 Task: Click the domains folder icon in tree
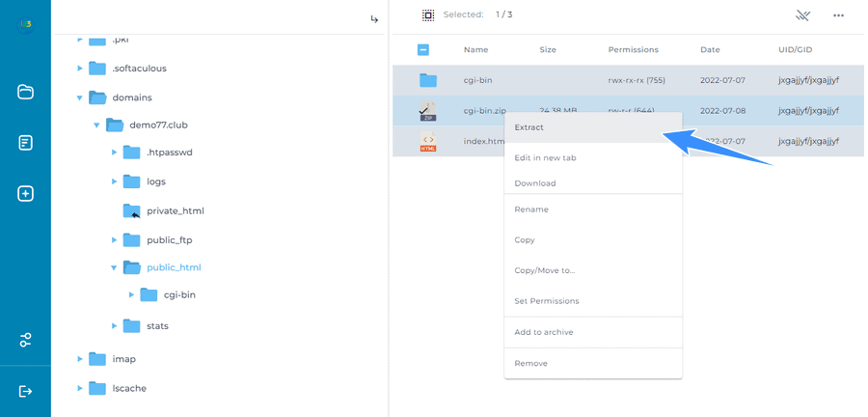97,97
